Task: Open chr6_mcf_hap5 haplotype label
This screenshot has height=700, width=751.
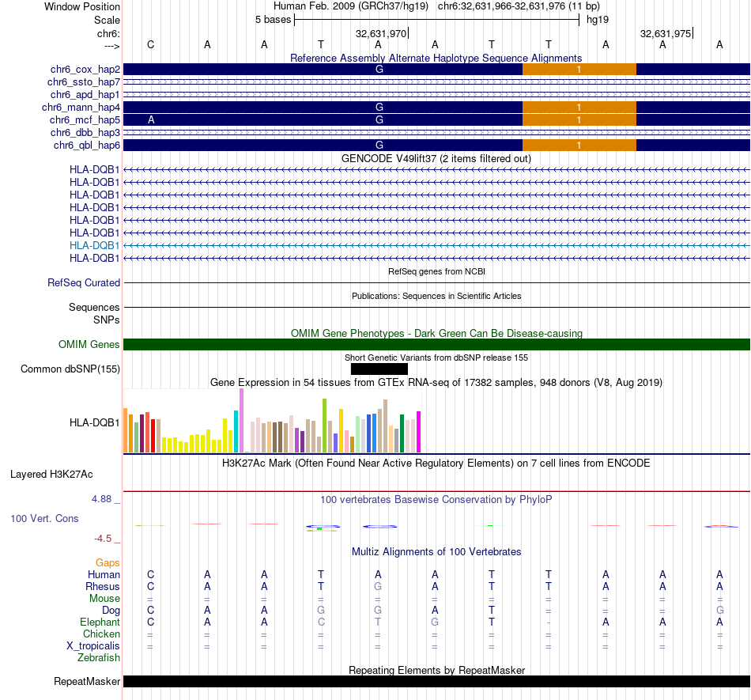Action: click(x=85, y=119)
